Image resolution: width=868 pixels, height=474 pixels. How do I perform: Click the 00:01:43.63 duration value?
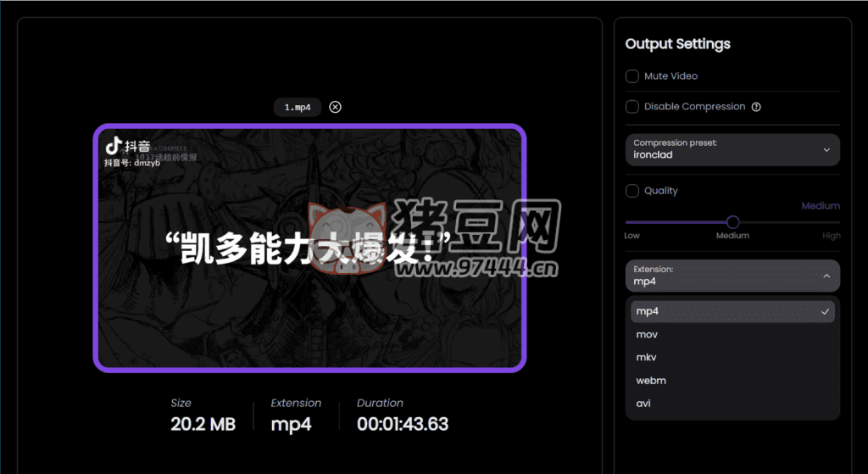pyautogui.click(x=403, y=424)
